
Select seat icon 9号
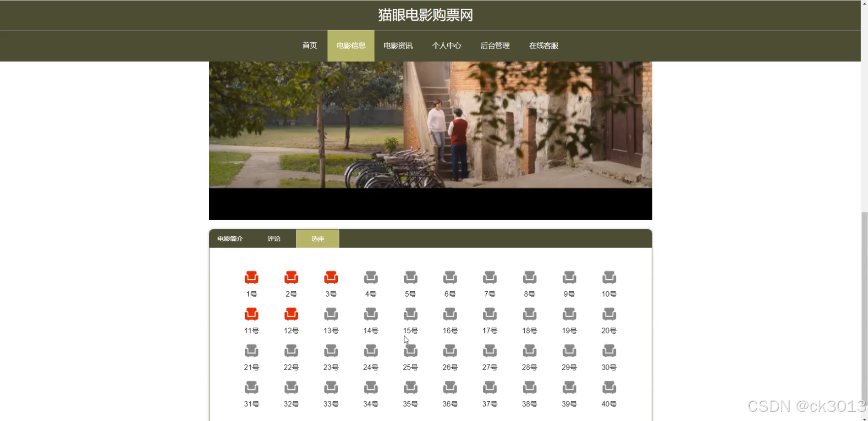point(569,277)
